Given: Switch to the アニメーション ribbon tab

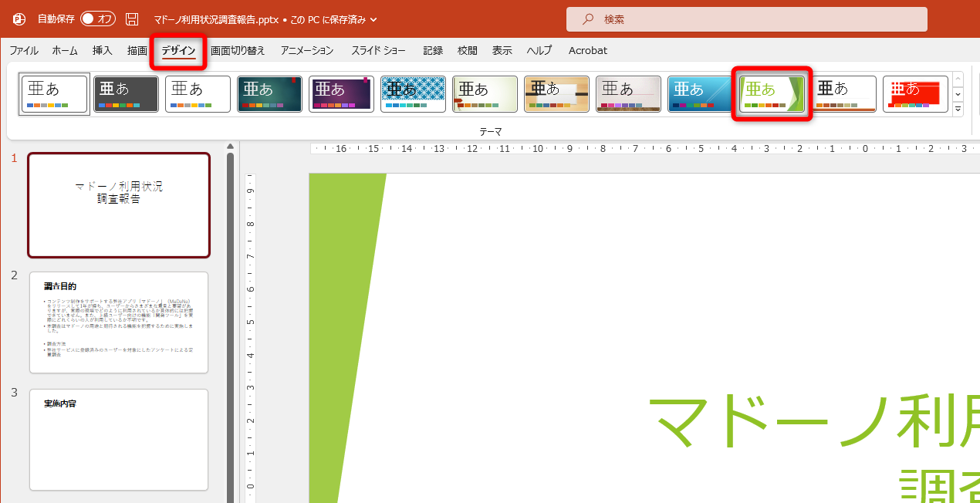Looking at the screenshot, I should click(x=306, y=50).
